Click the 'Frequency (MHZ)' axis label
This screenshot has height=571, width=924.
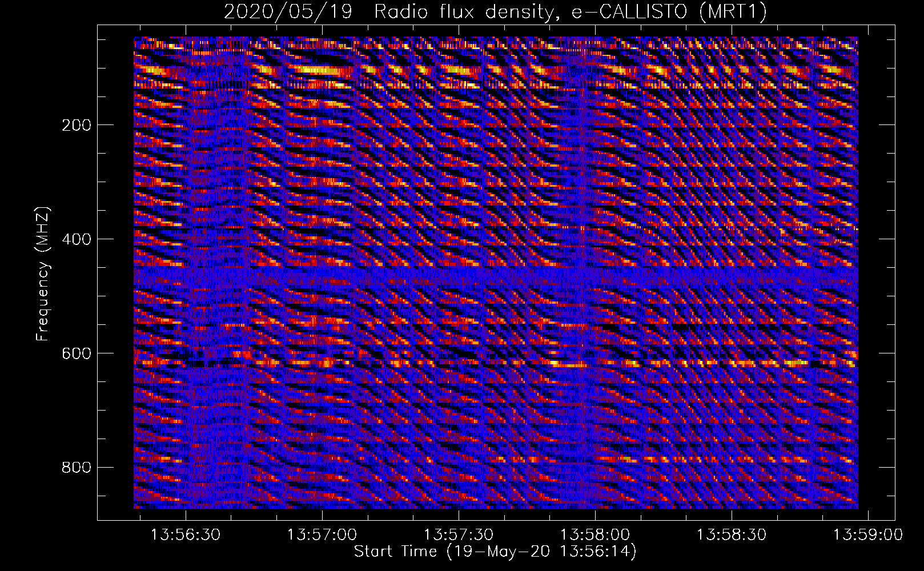[43, 274]
